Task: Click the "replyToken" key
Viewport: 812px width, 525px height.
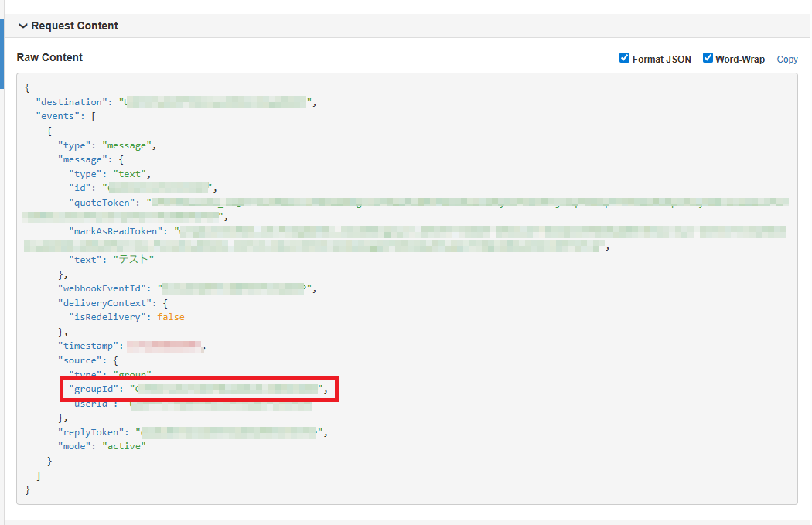Action: (90, 432)
